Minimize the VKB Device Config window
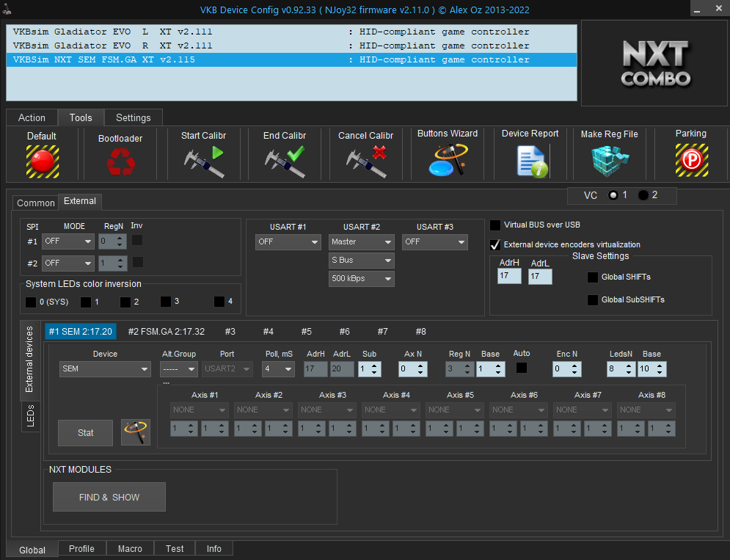Image resolution: width=730 pixels, height=560 pixels. click(x=697, y=10)
